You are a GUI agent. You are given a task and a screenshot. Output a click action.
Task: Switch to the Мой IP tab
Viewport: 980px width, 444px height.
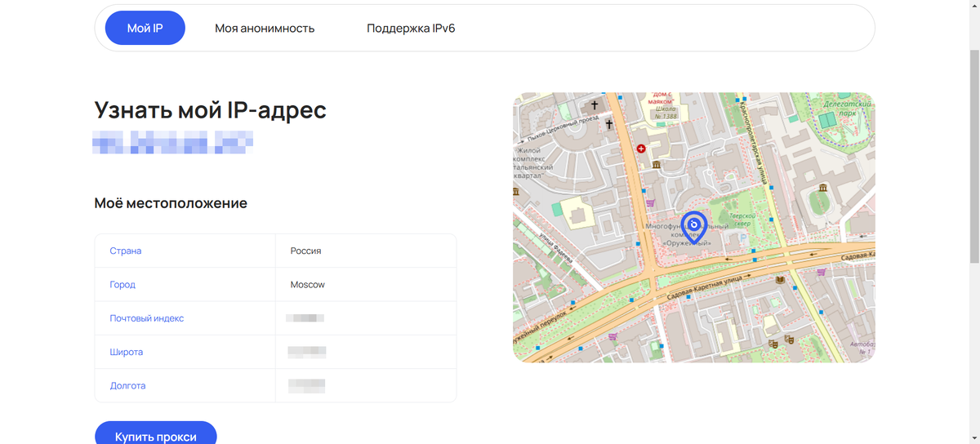click(x=145, y=28)
